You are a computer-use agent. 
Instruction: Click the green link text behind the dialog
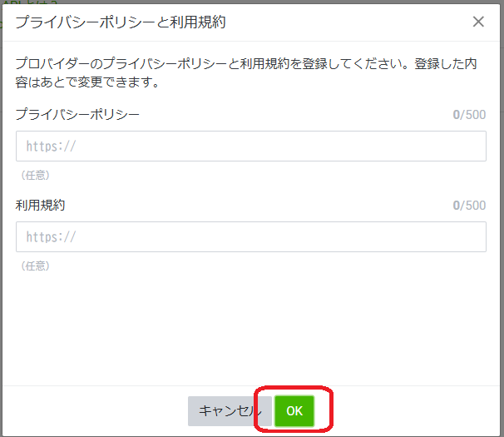(x=30, y=2)
